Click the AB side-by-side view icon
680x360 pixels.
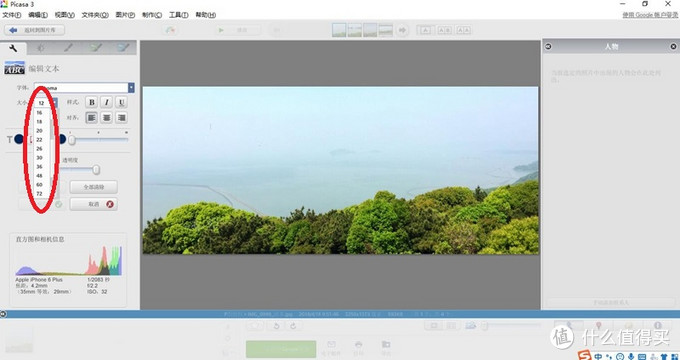(x=444, y=30)
